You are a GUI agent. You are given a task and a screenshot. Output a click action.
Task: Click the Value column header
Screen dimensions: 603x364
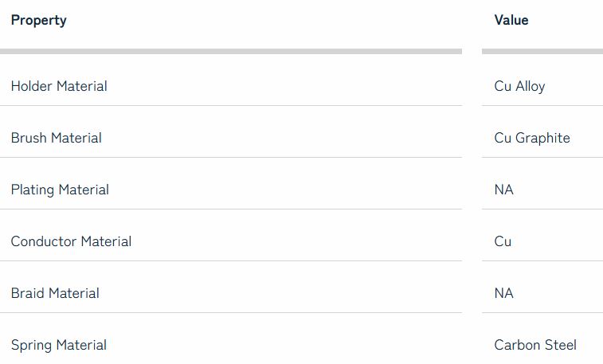pos(511,21)
